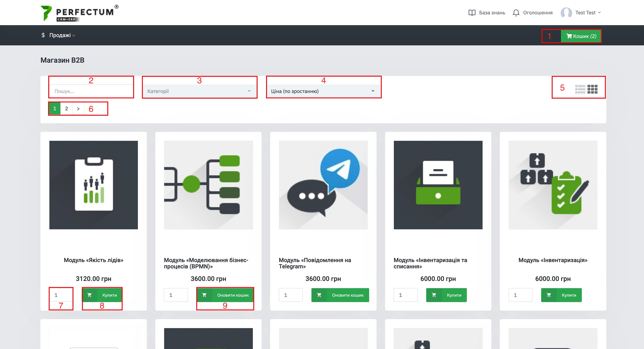Open the Продажі menu
644x349 pixels.
pyautogui.click(x=60, y=35)
